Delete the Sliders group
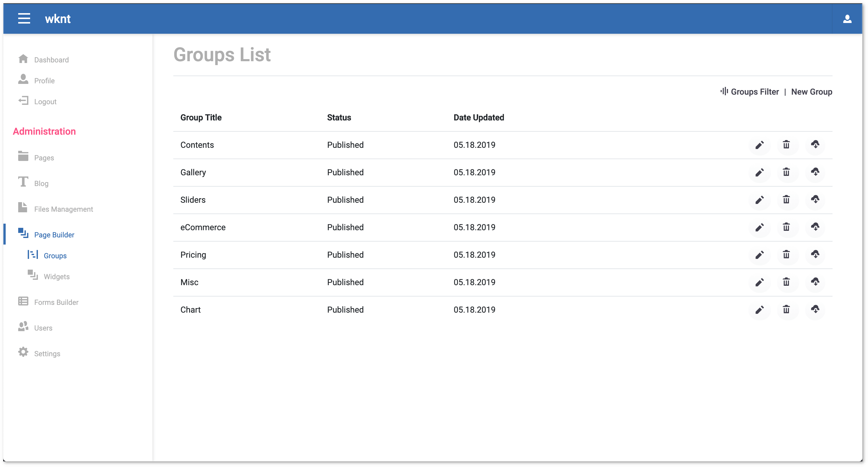 point(786,200)
